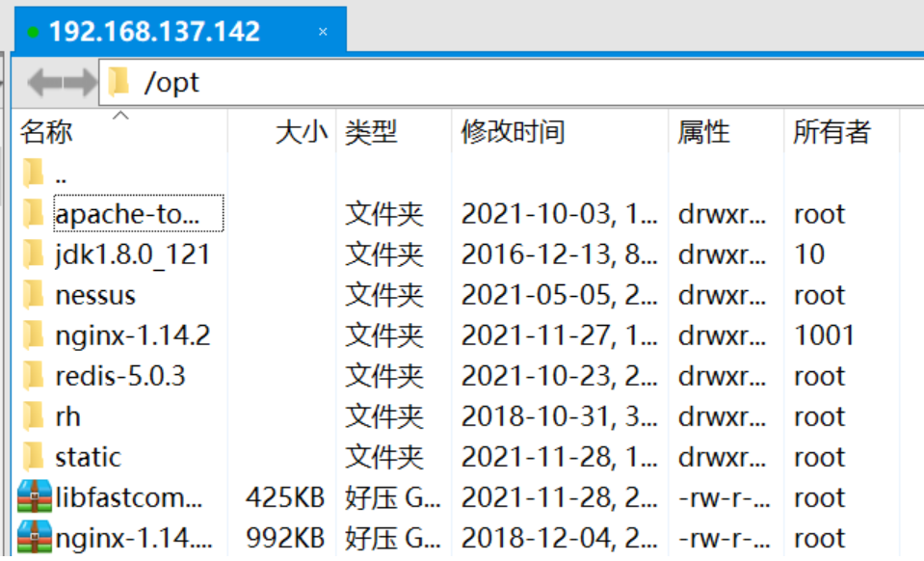Select the libfastcom... file name
Image resolution: width=924 pixels, height=561 pixels.
[129, 498]
